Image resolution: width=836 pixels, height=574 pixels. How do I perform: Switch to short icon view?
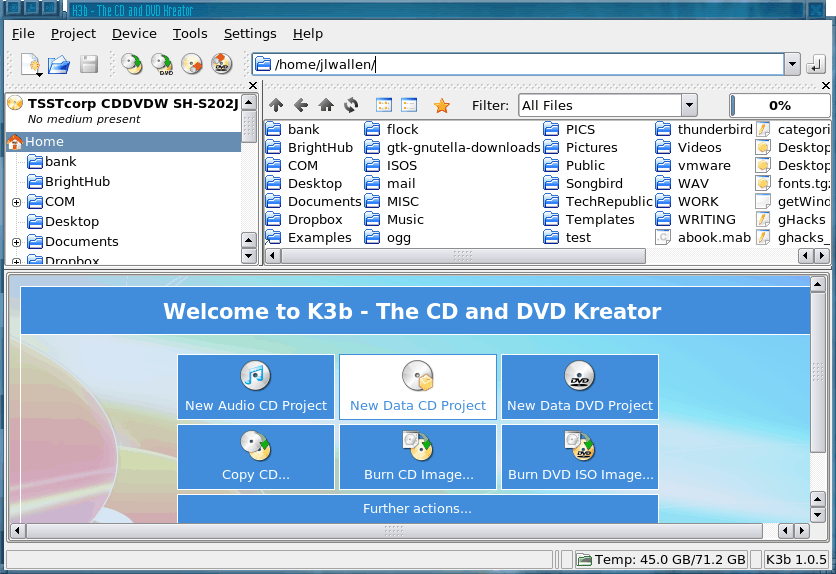click(384, 105)
